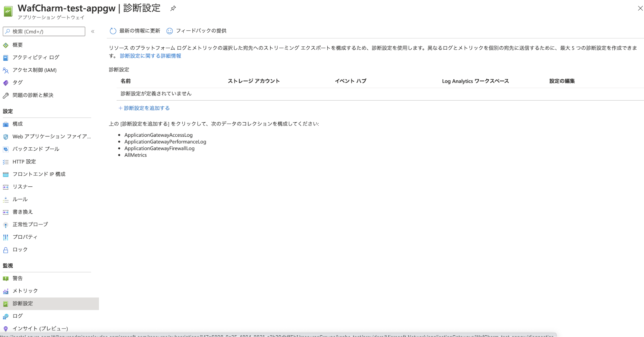Click the 警告 alert icon

click(6, 279)
